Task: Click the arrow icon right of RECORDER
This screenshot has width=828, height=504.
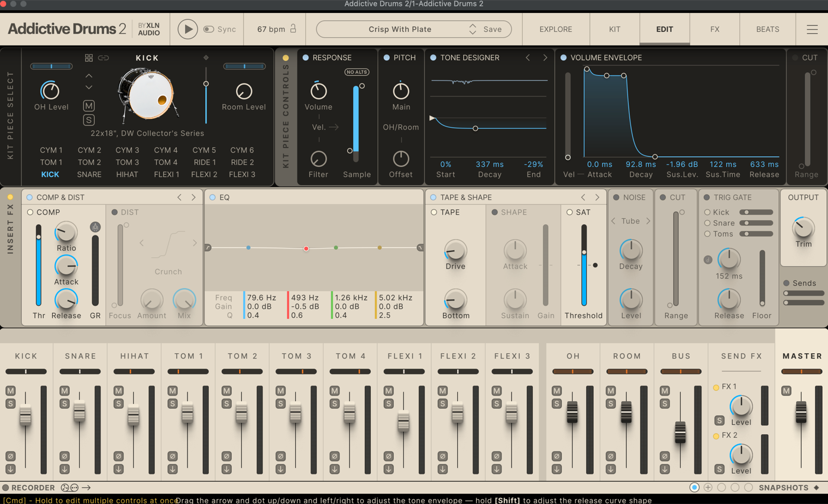Action: point(86,487)
